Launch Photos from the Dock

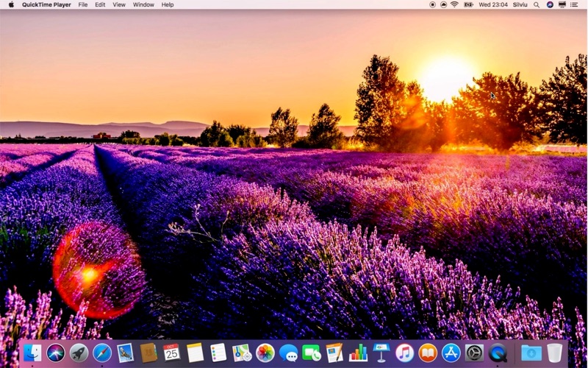[x=265, y=353]
